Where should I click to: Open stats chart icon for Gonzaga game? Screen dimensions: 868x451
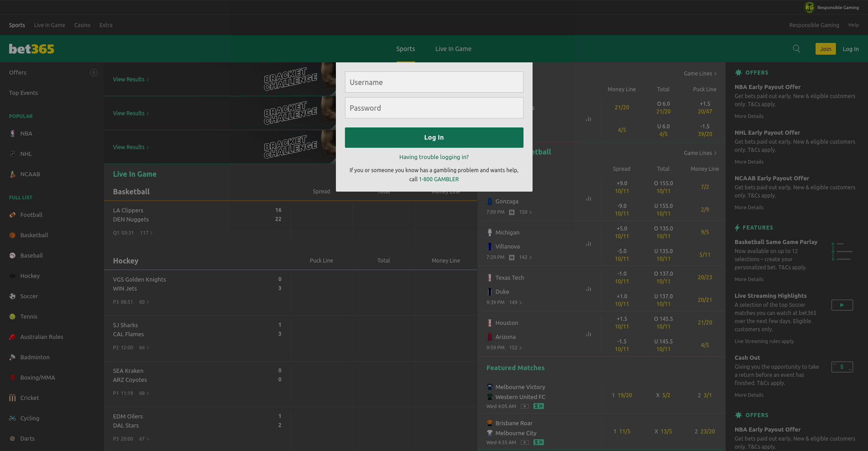coord(589,198)
